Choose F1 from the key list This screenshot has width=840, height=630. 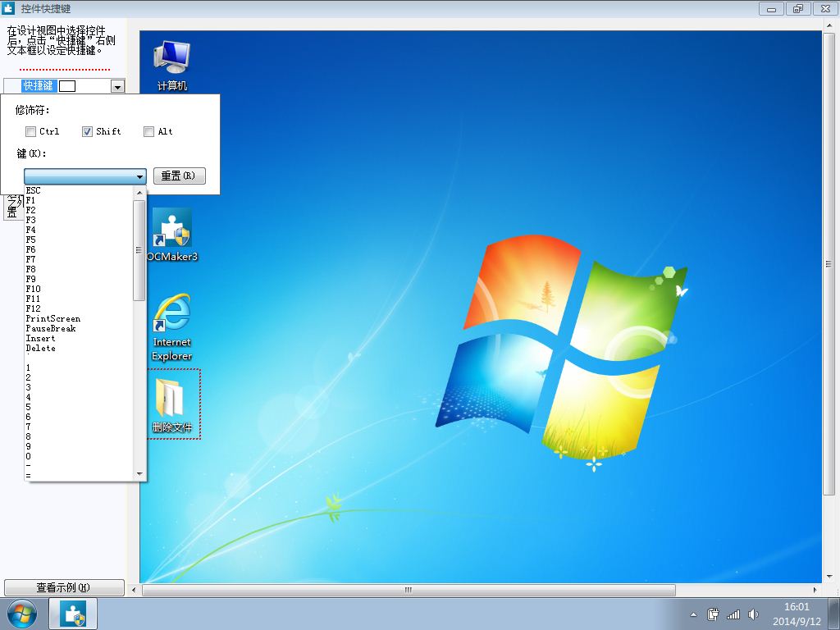click(78, 200)
